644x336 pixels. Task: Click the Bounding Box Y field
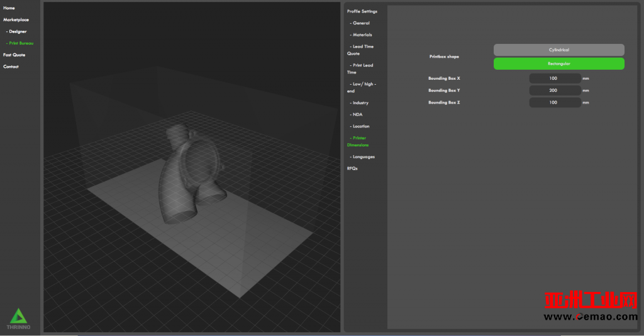555,90
